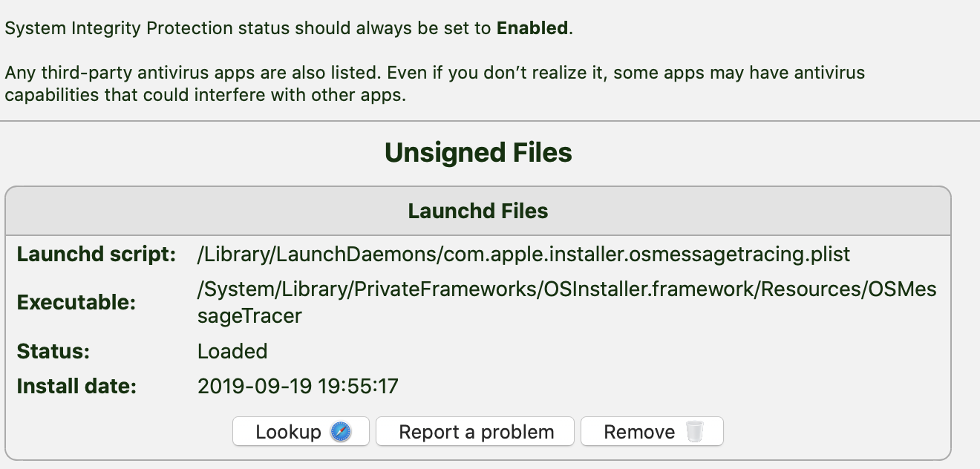Click the Launchd Files panel header
The height and width of the screenshot is (469, 980).
click(x=478, y=211)
